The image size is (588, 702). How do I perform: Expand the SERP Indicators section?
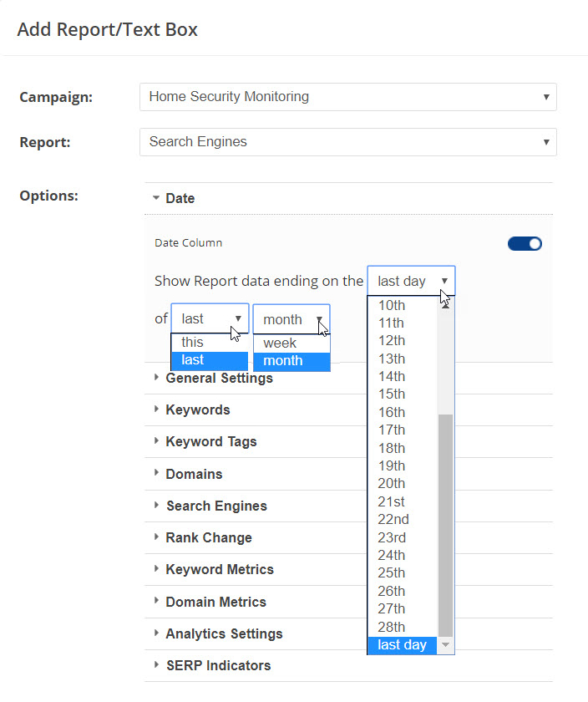218,666
